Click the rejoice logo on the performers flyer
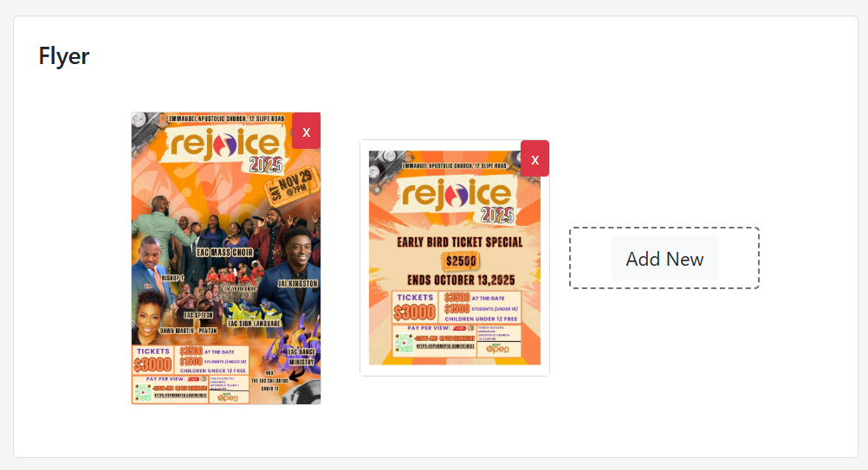Viewport: 868px width, 470px height. click(224, 144)
